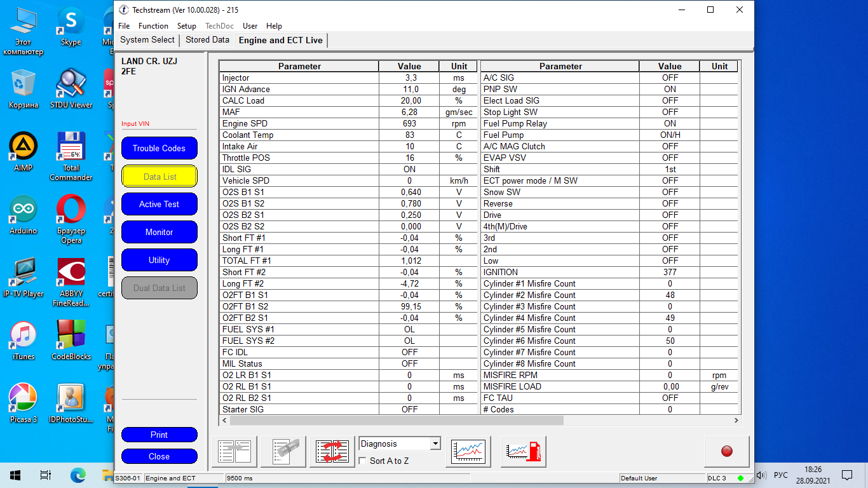The width and height of the screenshot is (868, 488).
Task: Open the fuel pump graph icon
Action: [524, 451]
